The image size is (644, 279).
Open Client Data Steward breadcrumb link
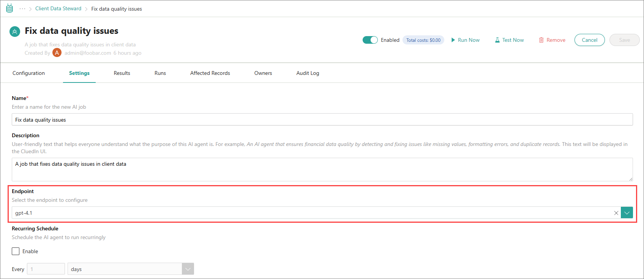[x=58, y=9]
